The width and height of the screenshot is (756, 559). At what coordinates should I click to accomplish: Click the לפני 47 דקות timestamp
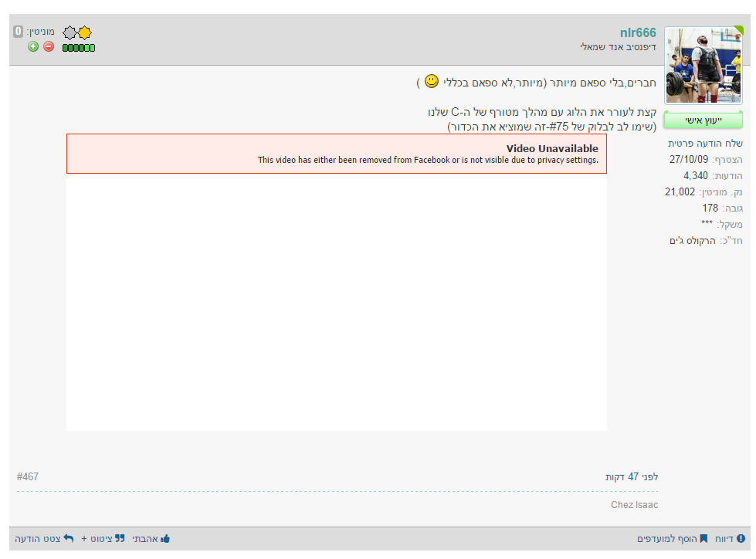pyautogui.click(x=632, y=476)
